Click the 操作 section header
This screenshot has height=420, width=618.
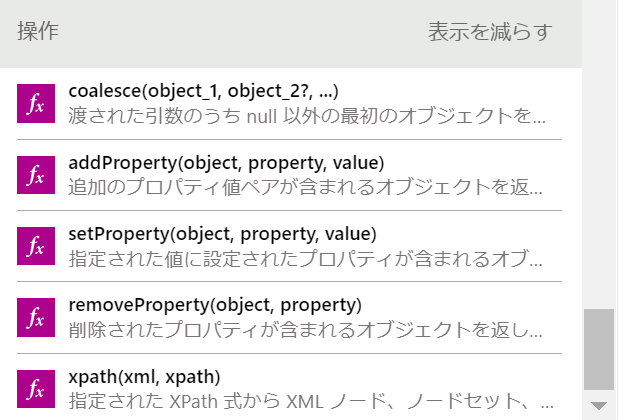click(38, 32)
